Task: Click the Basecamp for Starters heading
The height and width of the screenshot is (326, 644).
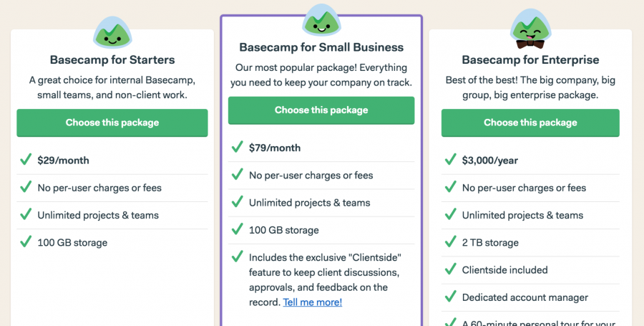Action: click(x=112, y=59)
